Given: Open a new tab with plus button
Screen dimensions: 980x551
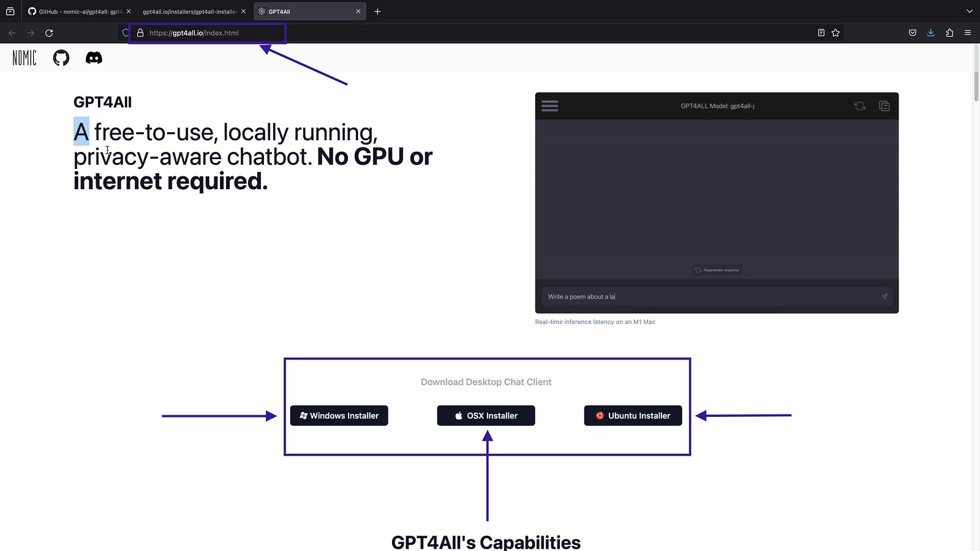Looking at the screenshot, I should 377,12.
